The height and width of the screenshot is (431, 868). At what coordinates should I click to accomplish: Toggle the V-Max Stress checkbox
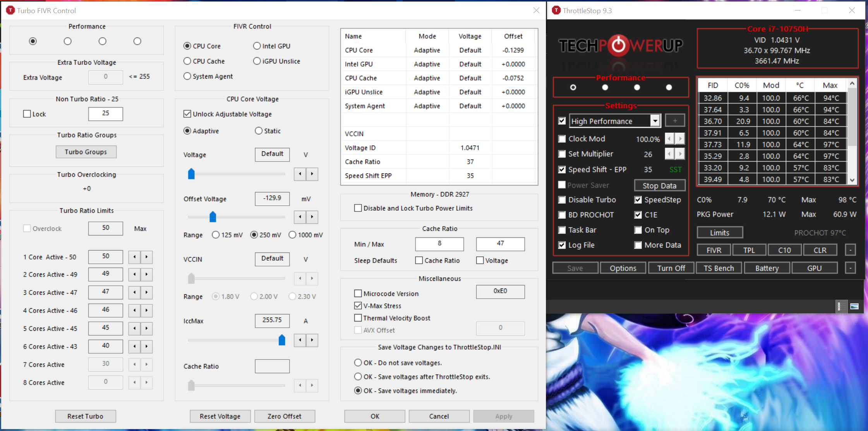pyautogui.click(x=358, y=306)
